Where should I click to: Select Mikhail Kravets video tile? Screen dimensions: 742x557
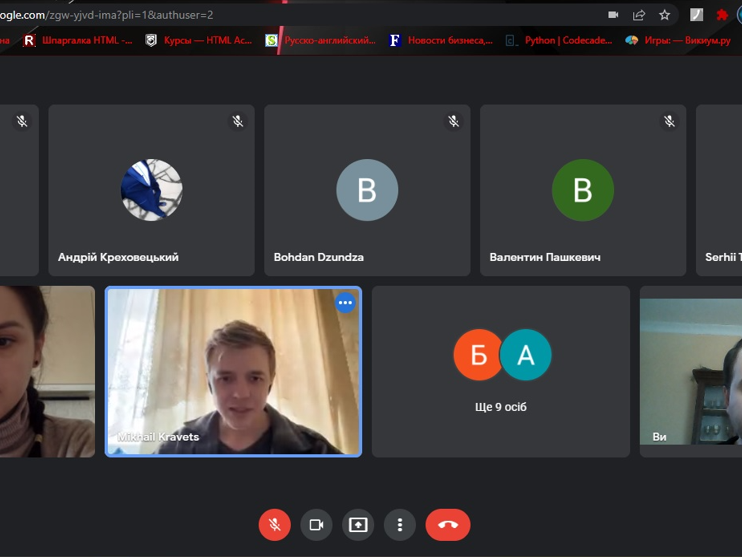click(x=233, y=380)
